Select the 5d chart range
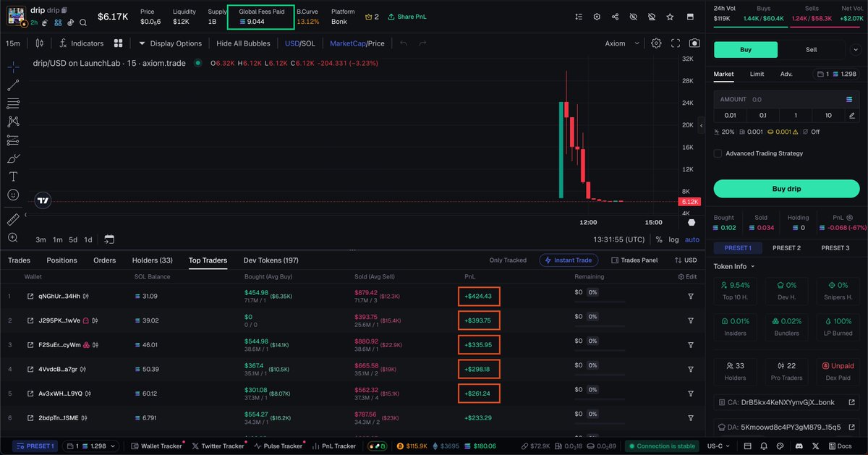The image size is (868, 455). (73, 239)
